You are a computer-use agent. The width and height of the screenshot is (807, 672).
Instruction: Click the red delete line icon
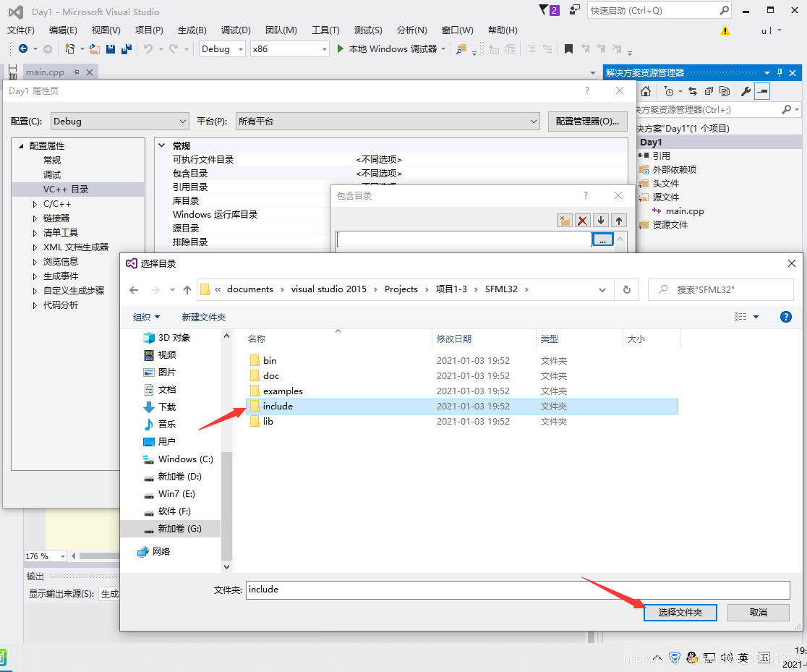583,221
